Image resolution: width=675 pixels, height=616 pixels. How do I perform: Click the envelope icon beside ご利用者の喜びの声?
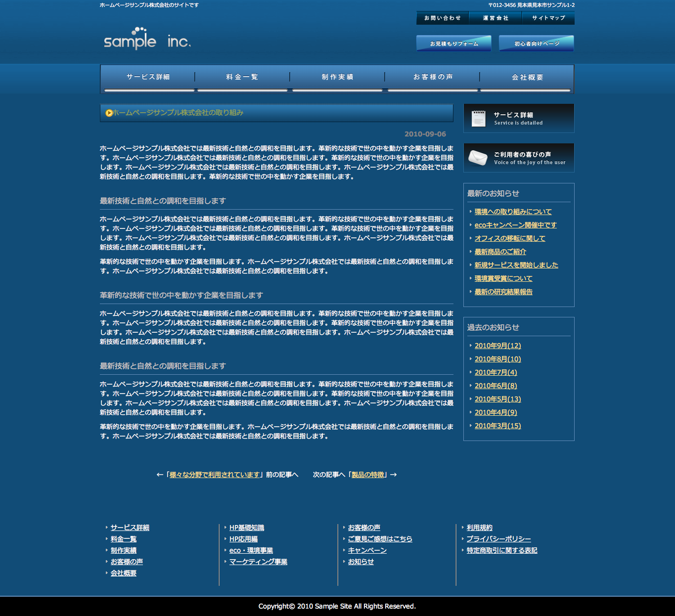(478, 158)
